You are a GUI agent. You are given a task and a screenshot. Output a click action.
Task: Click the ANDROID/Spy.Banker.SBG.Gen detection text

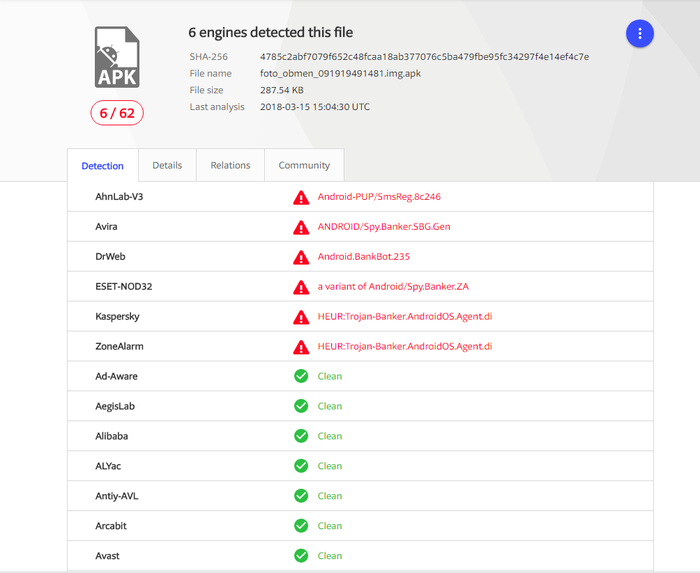pos(384,227)
